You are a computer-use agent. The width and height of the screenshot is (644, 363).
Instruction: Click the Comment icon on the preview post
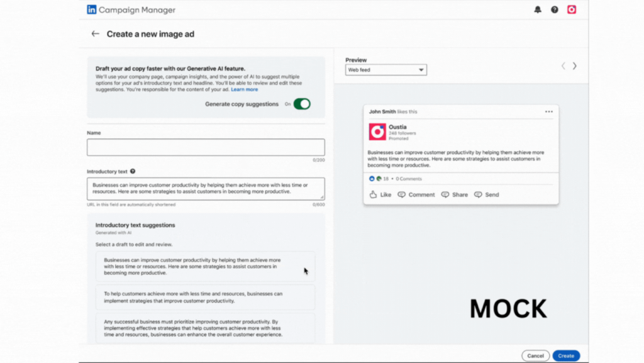coord(416,194)
